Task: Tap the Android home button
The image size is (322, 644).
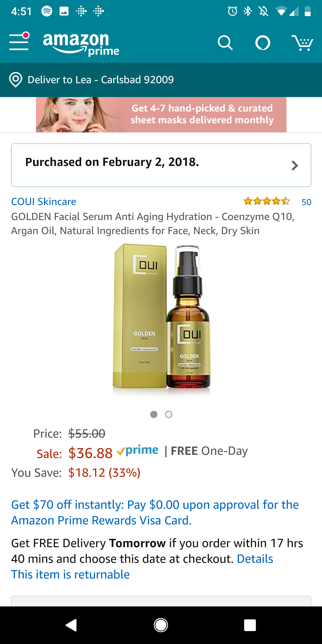Action: pyautogui.click(x=161, y=625)
